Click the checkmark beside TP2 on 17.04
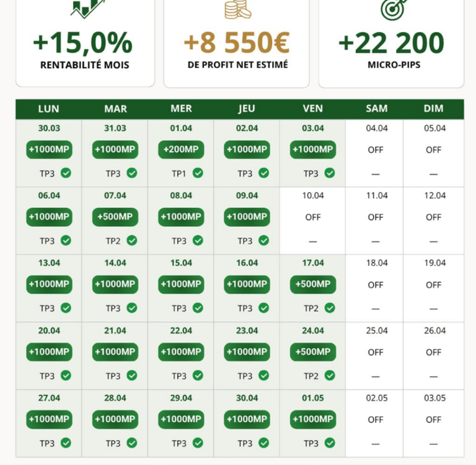The width and height of the screenshot is (476, 465). pyautogui.click(x=330, y=308)
